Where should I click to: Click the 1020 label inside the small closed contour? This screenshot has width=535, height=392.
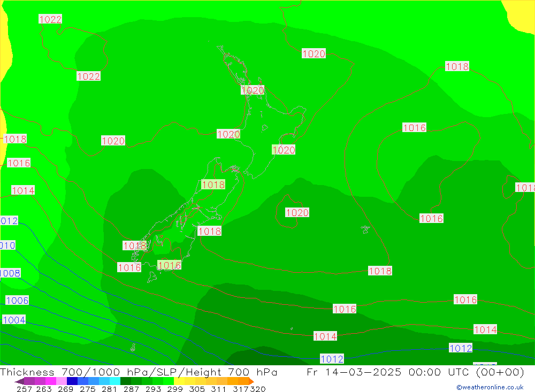pyautogui.click(x=297, y=212)
